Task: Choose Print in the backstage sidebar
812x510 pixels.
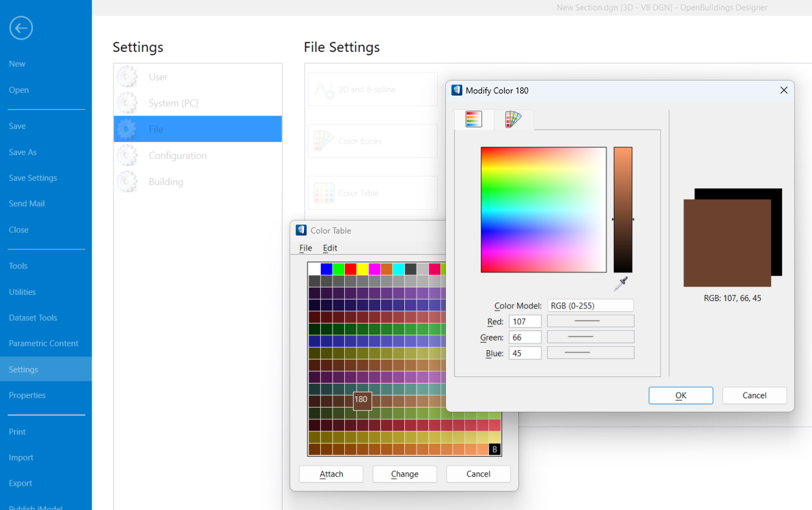Action: coord(17,431)
